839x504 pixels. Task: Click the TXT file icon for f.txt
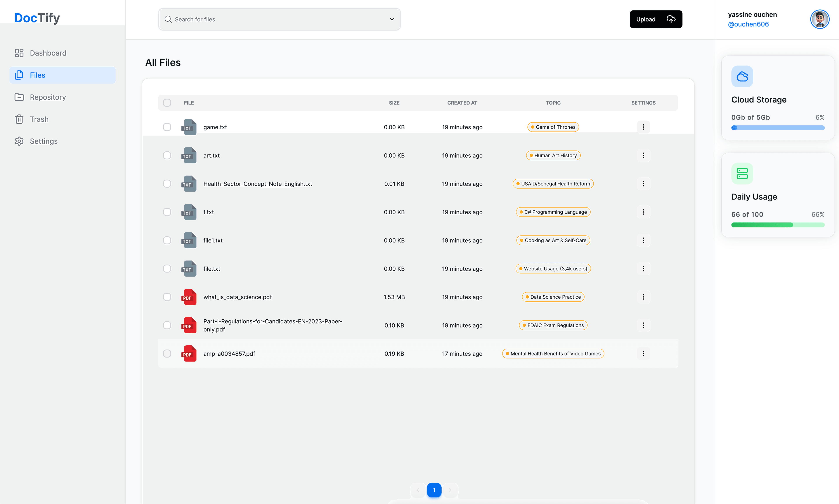click(x=189, y=212)
